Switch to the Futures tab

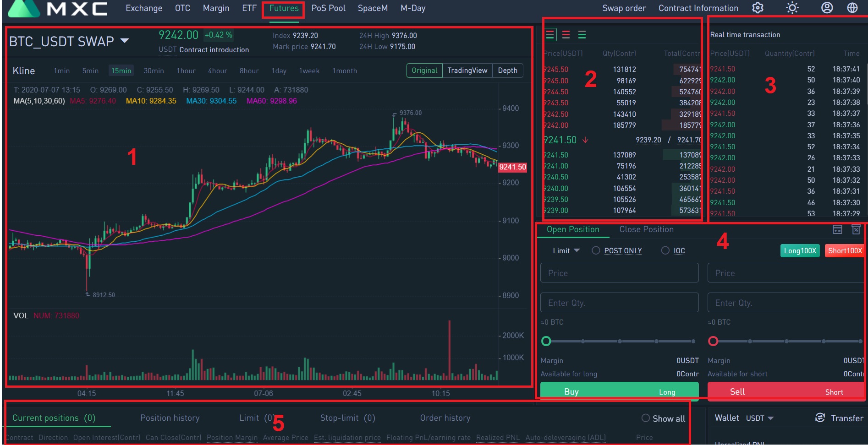pos(284,8)
